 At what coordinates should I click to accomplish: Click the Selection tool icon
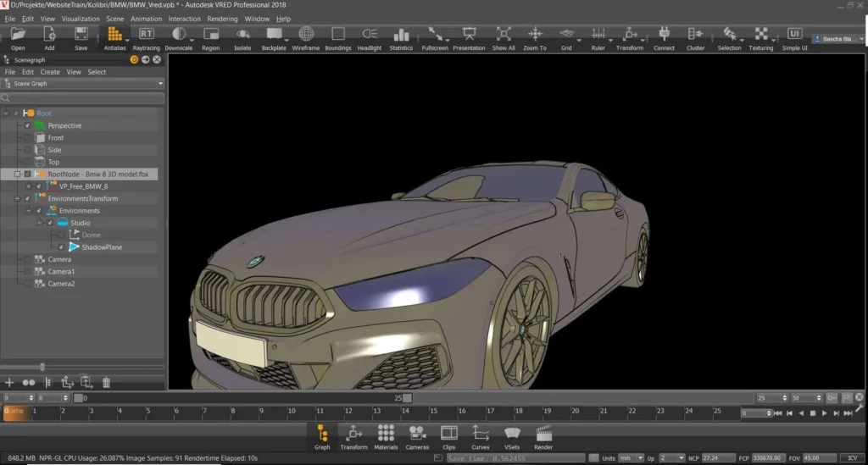tap(729, 34)
